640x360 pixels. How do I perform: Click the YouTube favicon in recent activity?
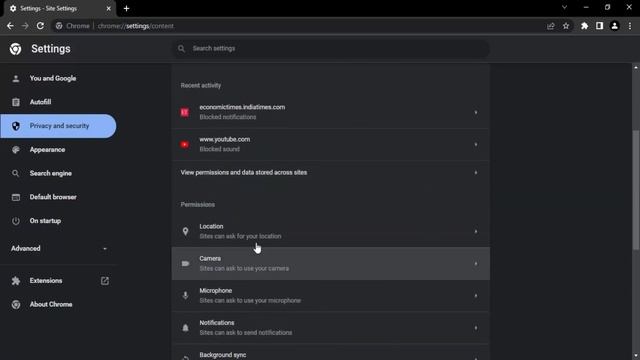coord(185,144)
